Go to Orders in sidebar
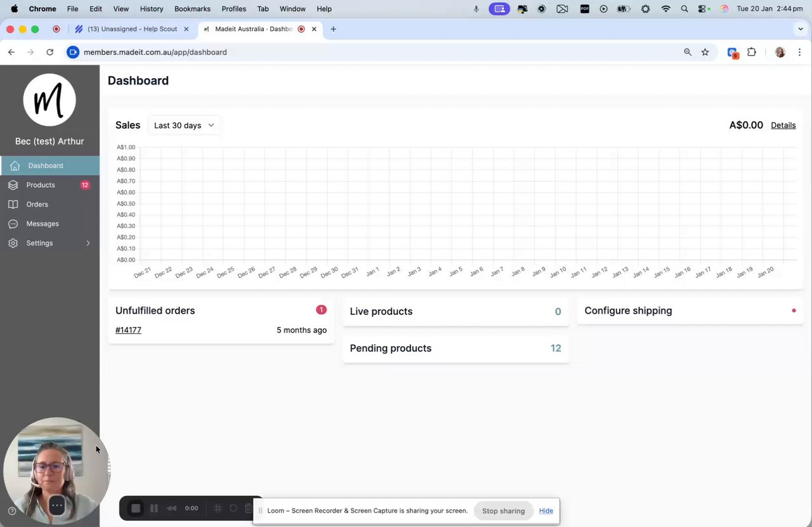The image size is (812, 527). click(x=49, y=204)
